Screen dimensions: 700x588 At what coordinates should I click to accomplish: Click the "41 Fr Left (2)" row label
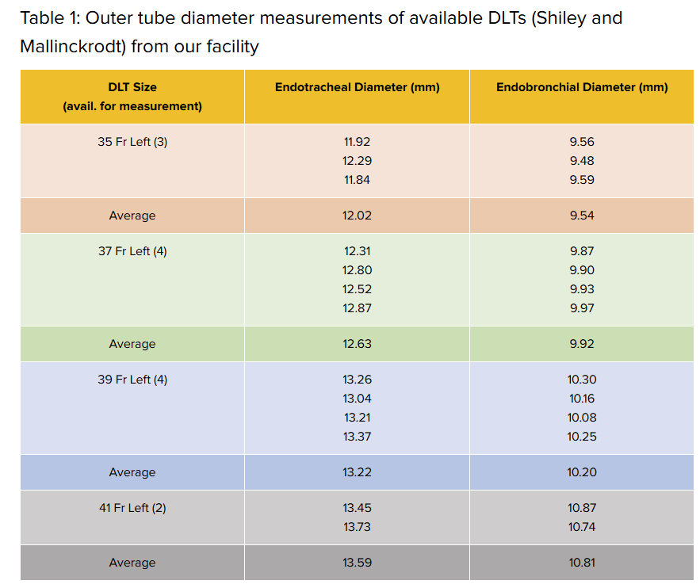132,508
